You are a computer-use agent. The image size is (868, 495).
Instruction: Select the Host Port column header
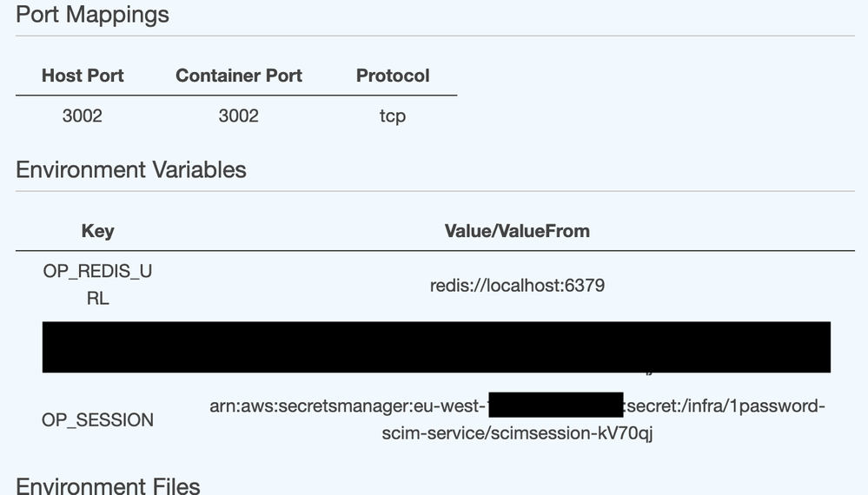tap(83, 76)
